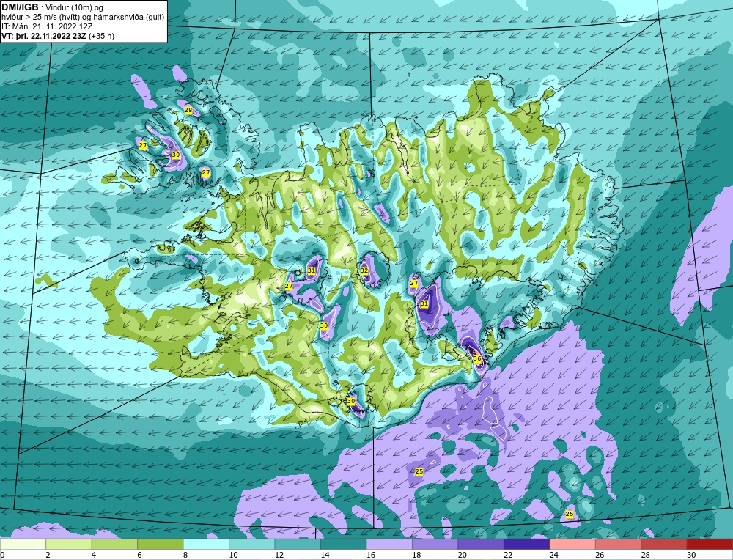Viewport: 733px width, 560px height.
Task: Click the 18–20 m/s purple legend swatch
Action: [x=435, y=544]
